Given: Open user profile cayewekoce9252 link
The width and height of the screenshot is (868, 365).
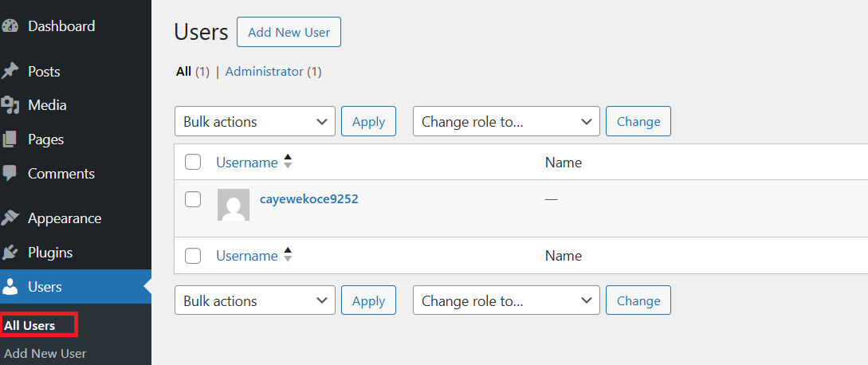Looking at the screenshot, I should point(309,199).
